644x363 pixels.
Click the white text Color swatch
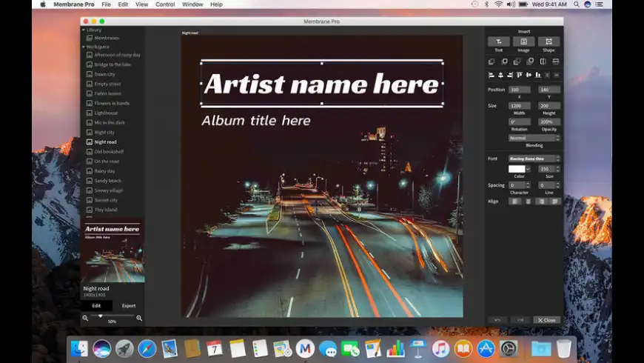point(517,169)
